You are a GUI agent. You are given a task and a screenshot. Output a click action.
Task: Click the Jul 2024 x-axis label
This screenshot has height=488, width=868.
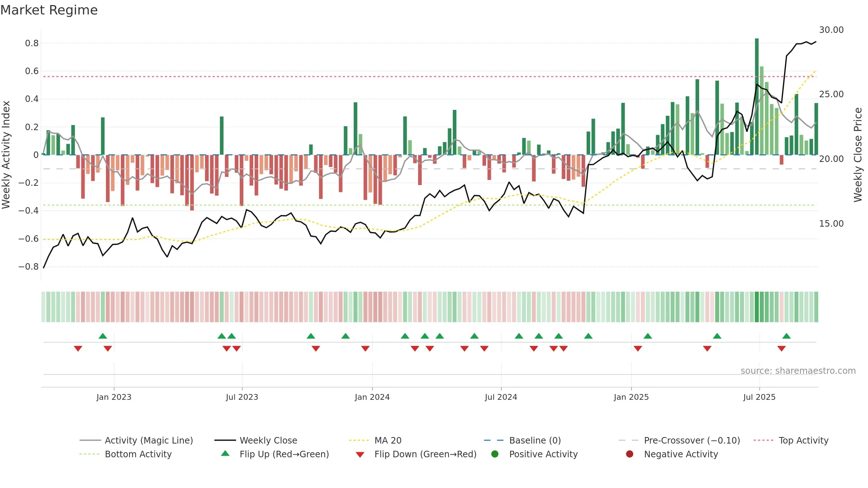[501, 397]
